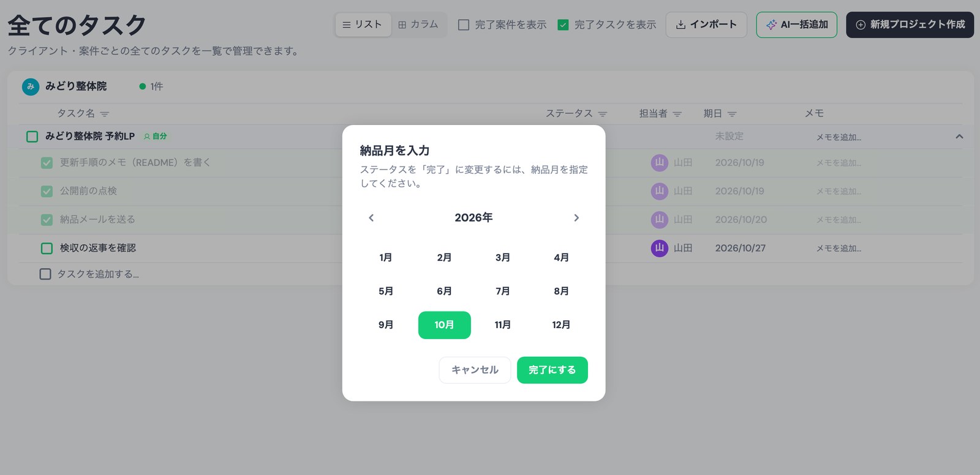The width and height of the screenshot is (980, 475).
Task: Click メモを追加 in 検収の返事を確認 row
Action: coord(839,249)
